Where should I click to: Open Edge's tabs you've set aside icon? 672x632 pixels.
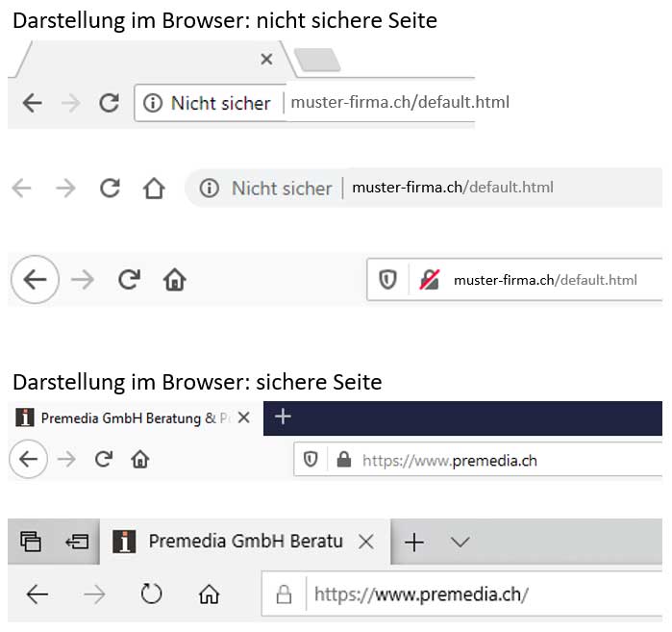(32, 542)
